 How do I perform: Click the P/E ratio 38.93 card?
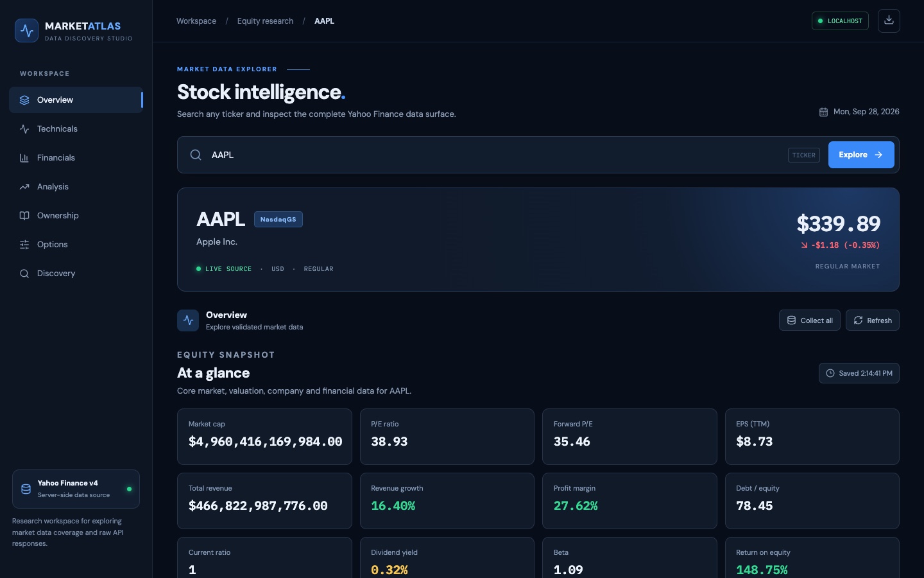(x=447, y=437)
